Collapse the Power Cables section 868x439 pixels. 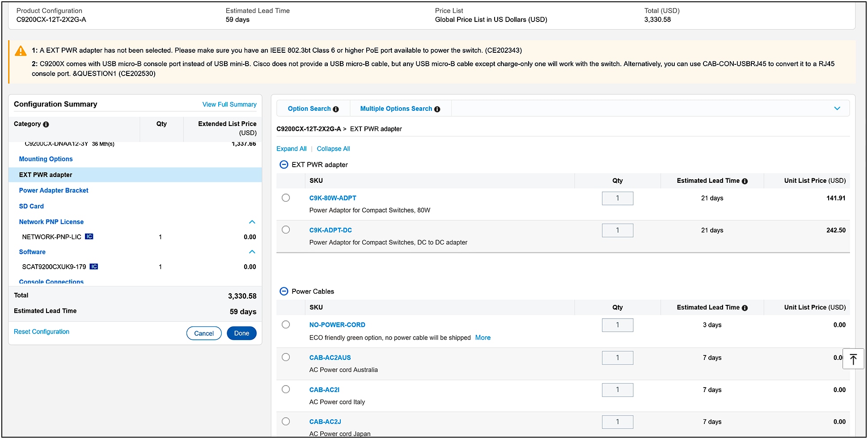coord(284,291)
